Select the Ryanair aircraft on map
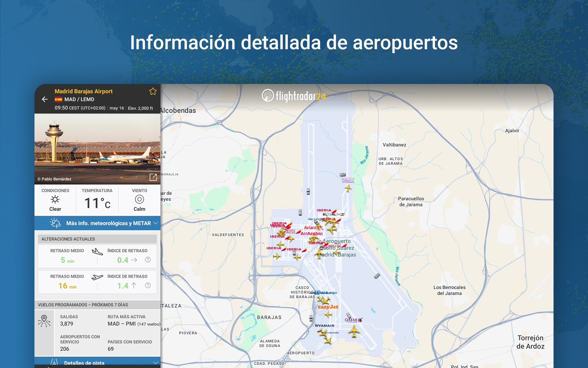 [323, 333]
